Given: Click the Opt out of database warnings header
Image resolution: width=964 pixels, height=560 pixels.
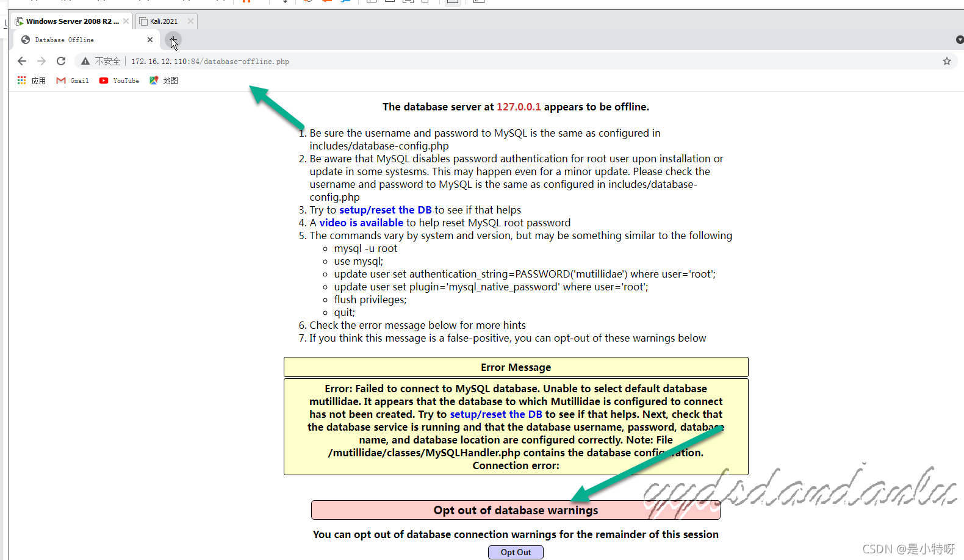Looking at the screenshot, I should click(516, 510).
